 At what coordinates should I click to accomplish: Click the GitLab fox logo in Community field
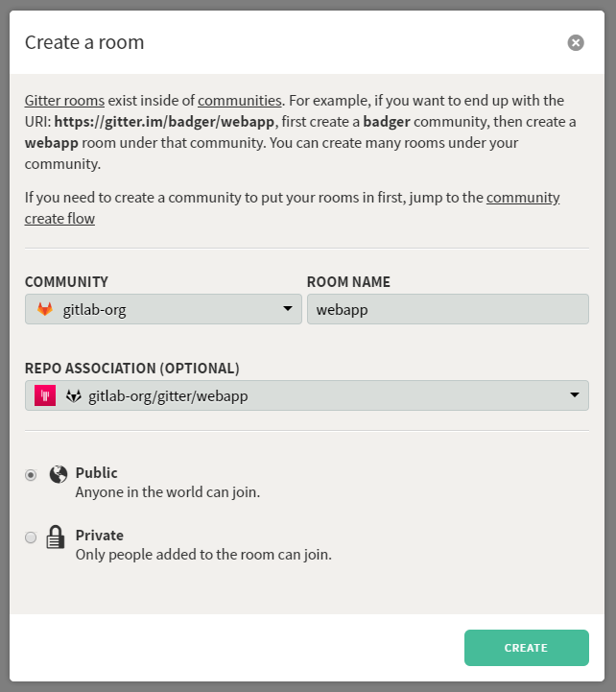44,309
